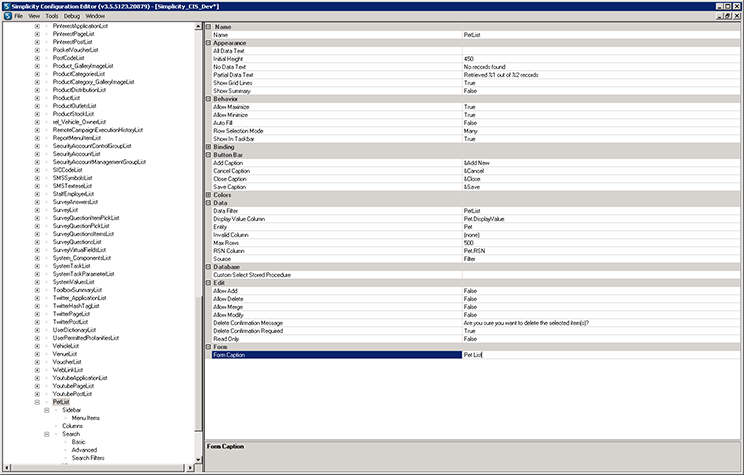The width and height of the screenshot is (744, 475).
Task: Select the SMSSymbolsList tree item
Action: point(72,178)
